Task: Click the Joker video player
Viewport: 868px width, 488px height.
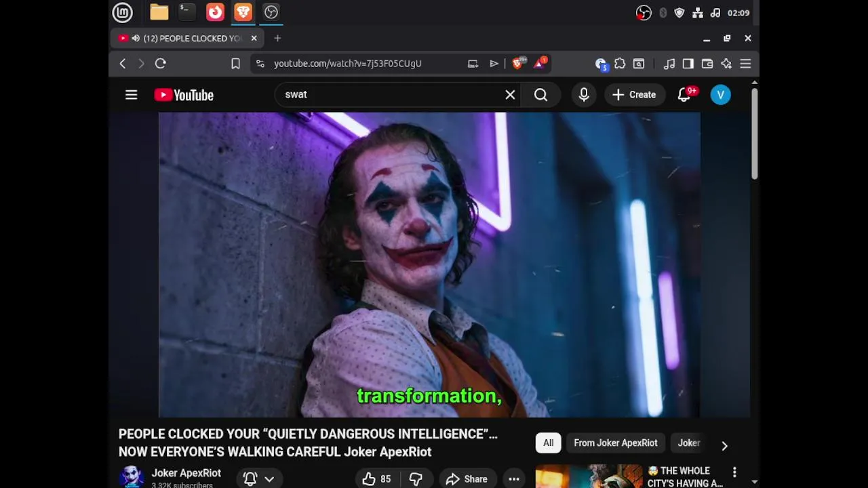Action: point(429,265)
